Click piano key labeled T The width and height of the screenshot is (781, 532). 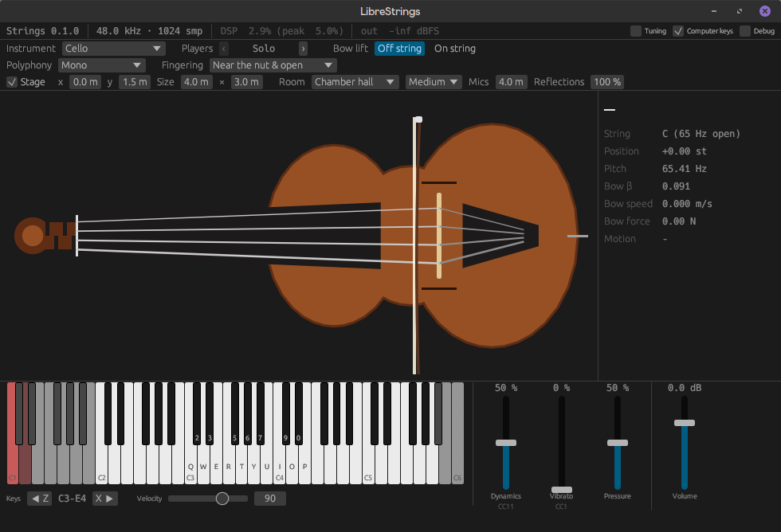pyautogui.click(x=241, y=467)
